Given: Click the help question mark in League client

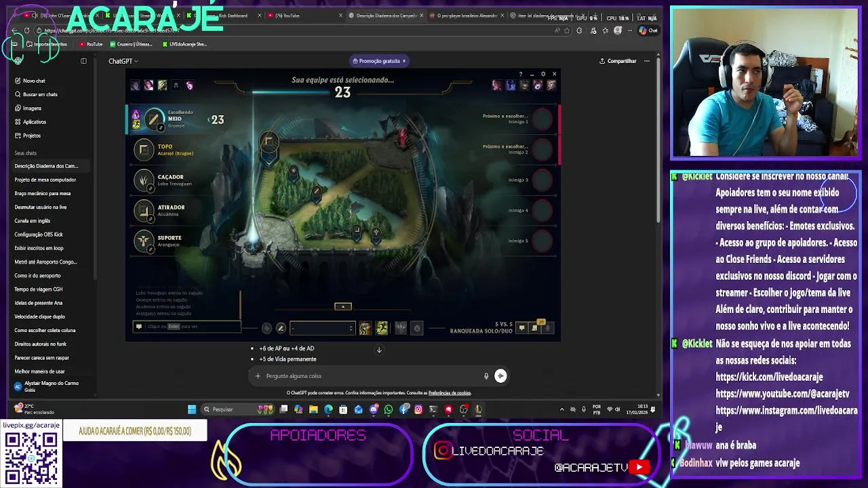Looking at the screenshot, I should tap(521, 74).
